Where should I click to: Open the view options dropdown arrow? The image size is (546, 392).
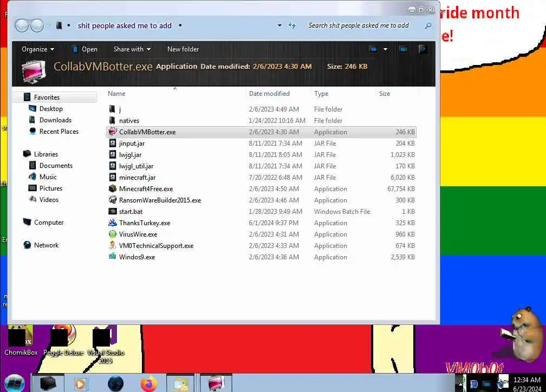(x=385, y=49)
